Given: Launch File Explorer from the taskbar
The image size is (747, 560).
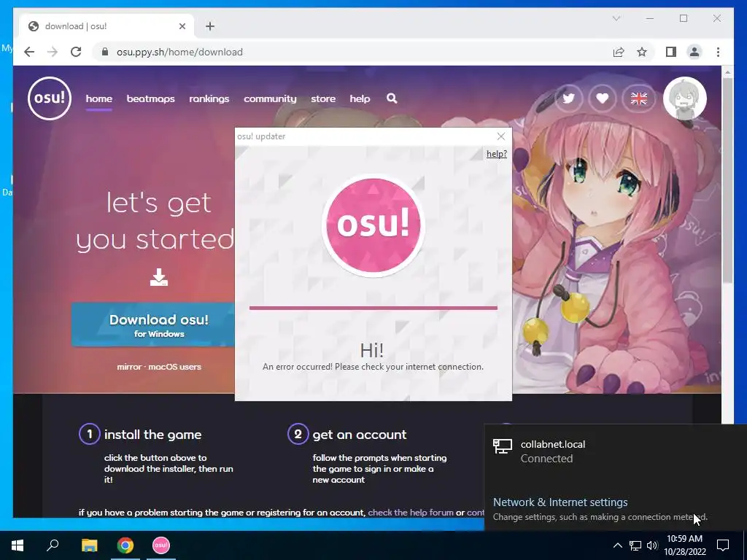Looking at the screenshot, I should pos(89,545).
